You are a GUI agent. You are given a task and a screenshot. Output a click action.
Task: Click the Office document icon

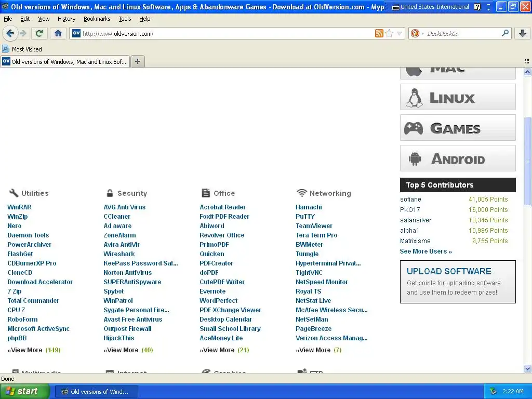(x=206, y=193)
